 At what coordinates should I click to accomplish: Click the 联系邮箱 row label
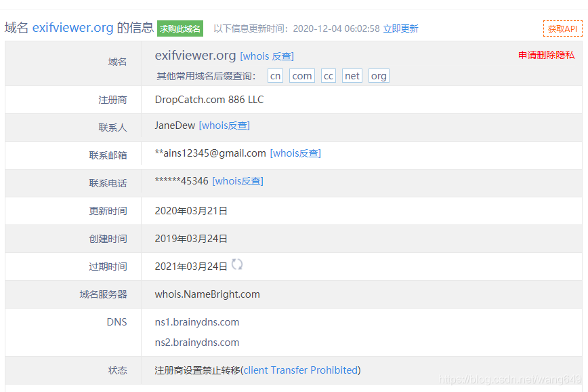pos(108,155)
